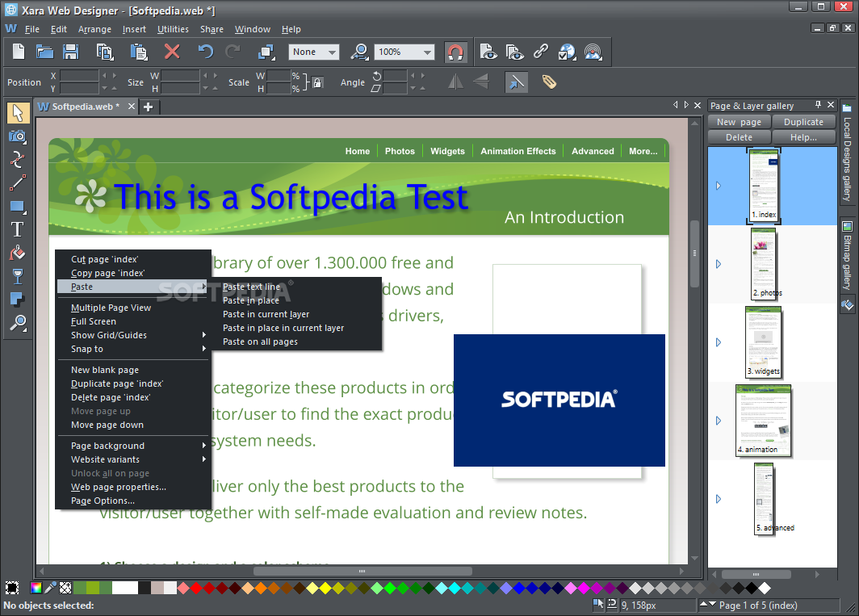859x616 pixels.
Task: Click the Clone object icon
Action: click(266, 52)
